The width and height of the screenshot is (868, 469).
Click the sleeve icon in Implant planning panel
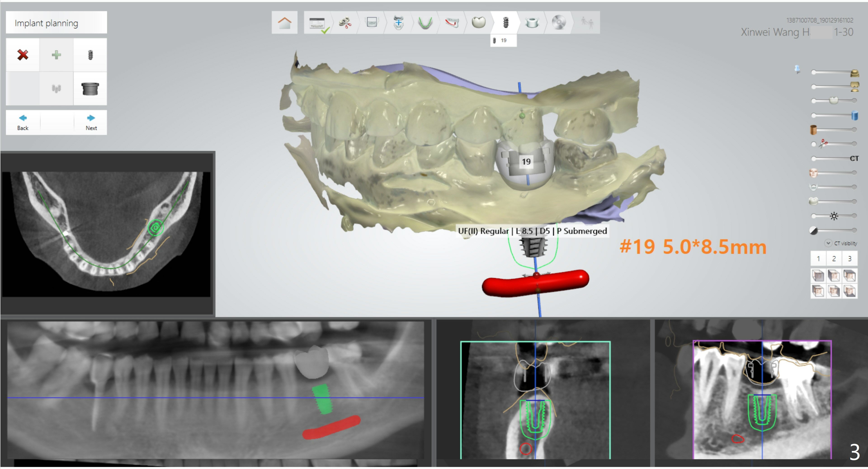90,89
